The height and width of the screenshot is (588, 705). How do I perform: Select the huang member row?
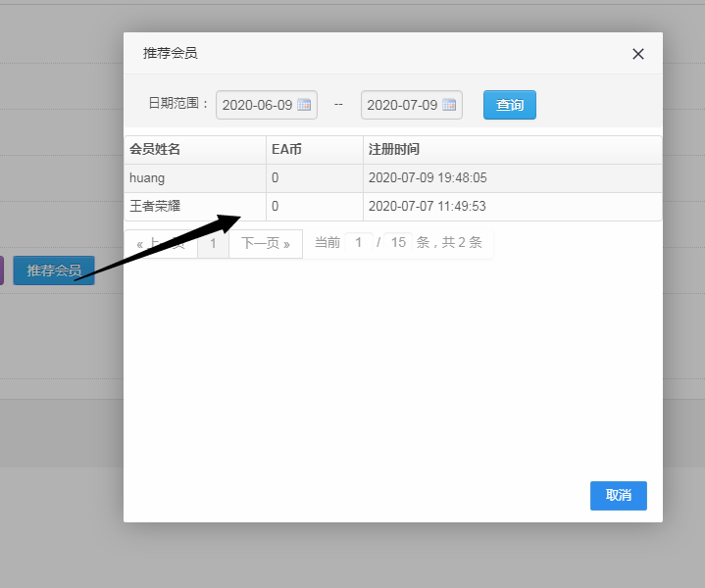pyautogui.click(x=194, y=178)
